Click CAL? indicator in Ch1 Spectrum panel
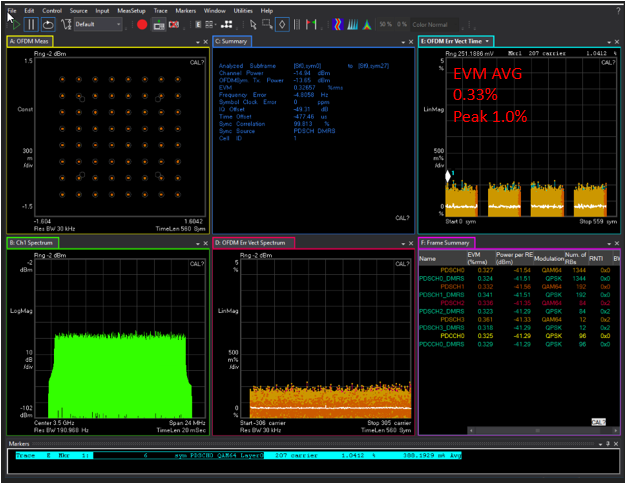Screen dimensions: 625x483 tap(196, 263)
